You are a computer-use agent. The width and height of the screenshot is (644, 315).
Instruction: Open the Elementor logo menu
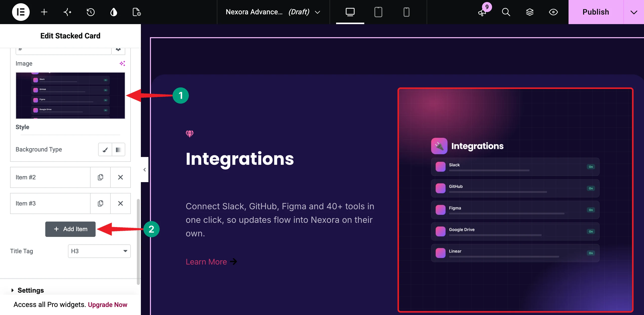point(21,12)
